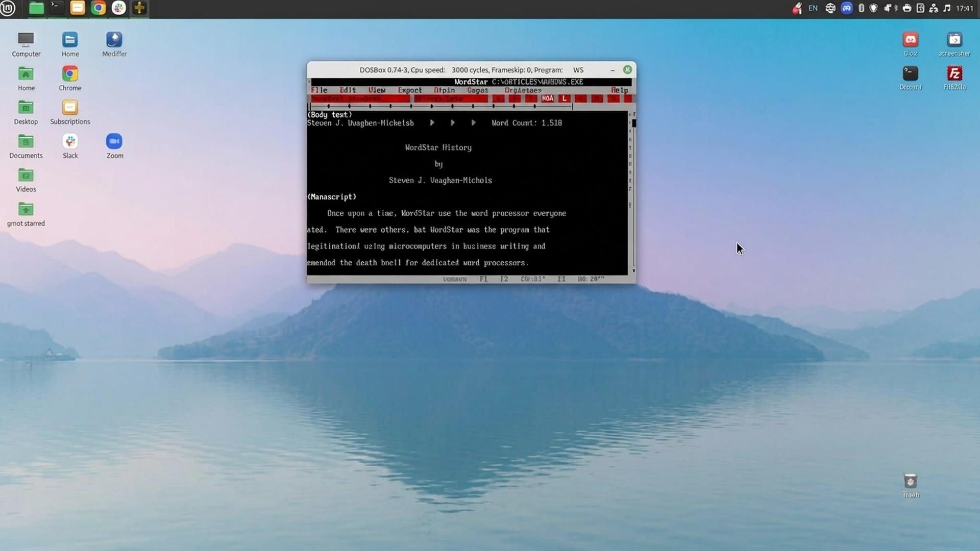Click the EN keyboard layout indicator
The height and width of the screenshot is (551, 980).
pos(813,8)
